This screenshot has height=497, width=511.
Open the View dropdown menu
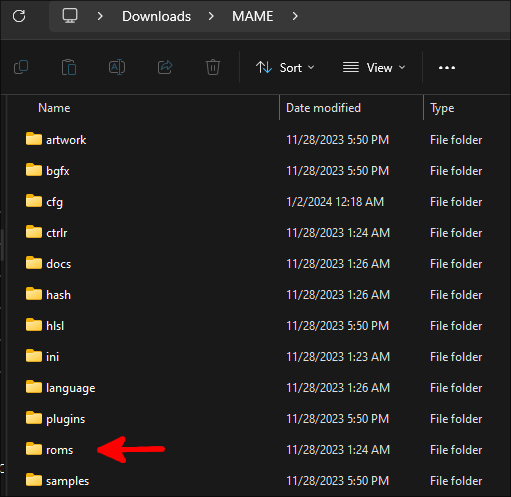(x=374, y=68)
